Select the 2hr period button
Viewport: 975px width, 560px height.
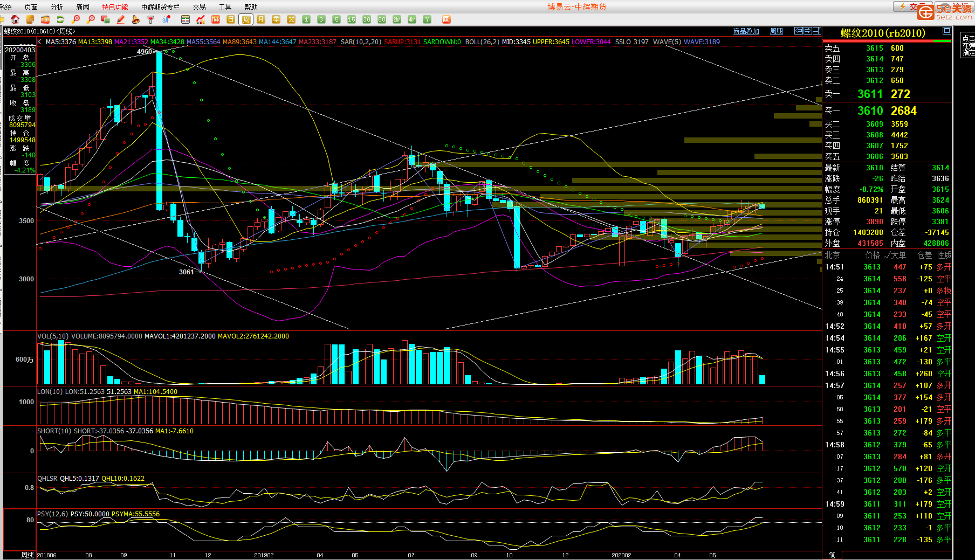pos(397,19)
